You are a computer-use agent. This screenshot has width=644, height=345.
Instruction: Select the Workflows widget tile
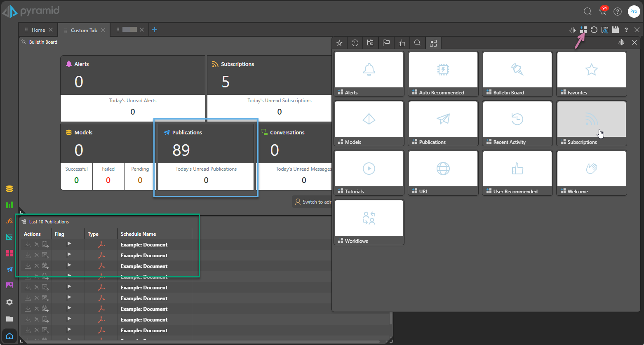coord(369,222)
